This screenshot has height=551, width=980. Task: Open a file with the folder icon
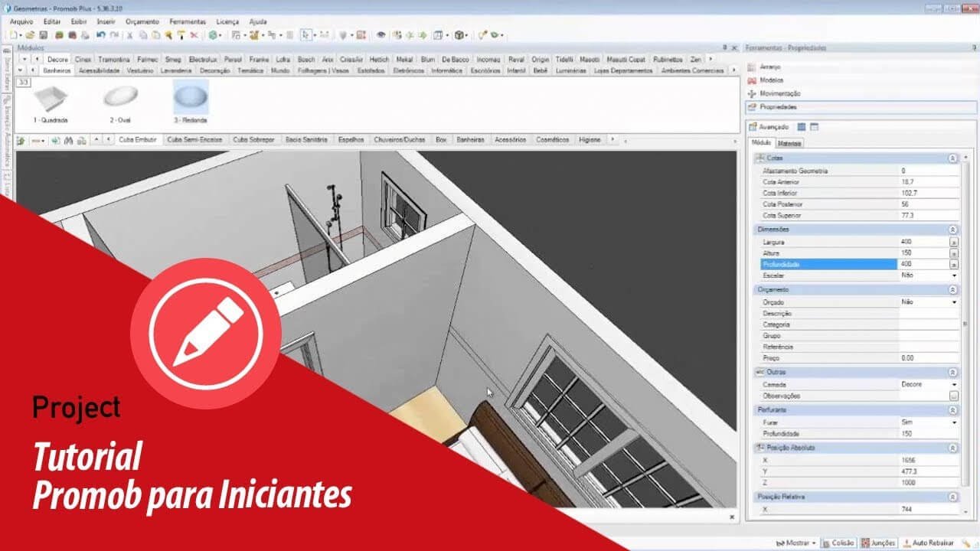pos(31,34)
